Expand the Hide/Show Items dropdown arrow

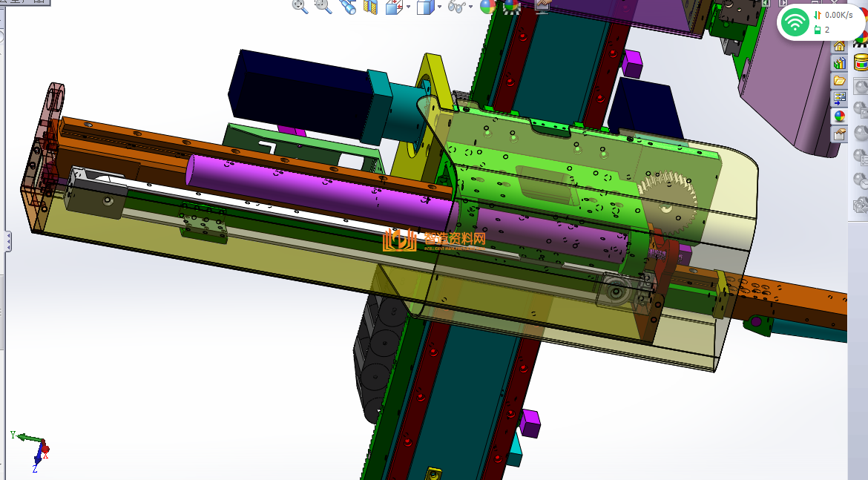[472, 7]
